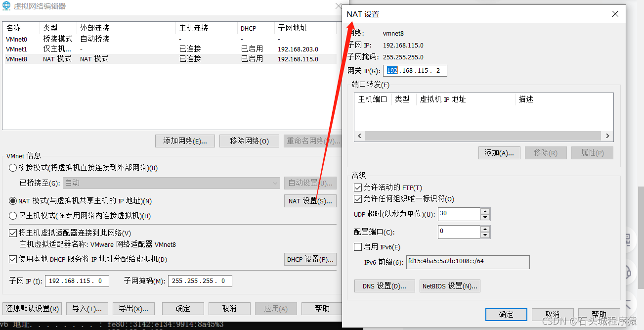Open NAT 设置(S)... button
Image resolution: width=644 pixels, height=330 pixels.
(x=310, y=201)
